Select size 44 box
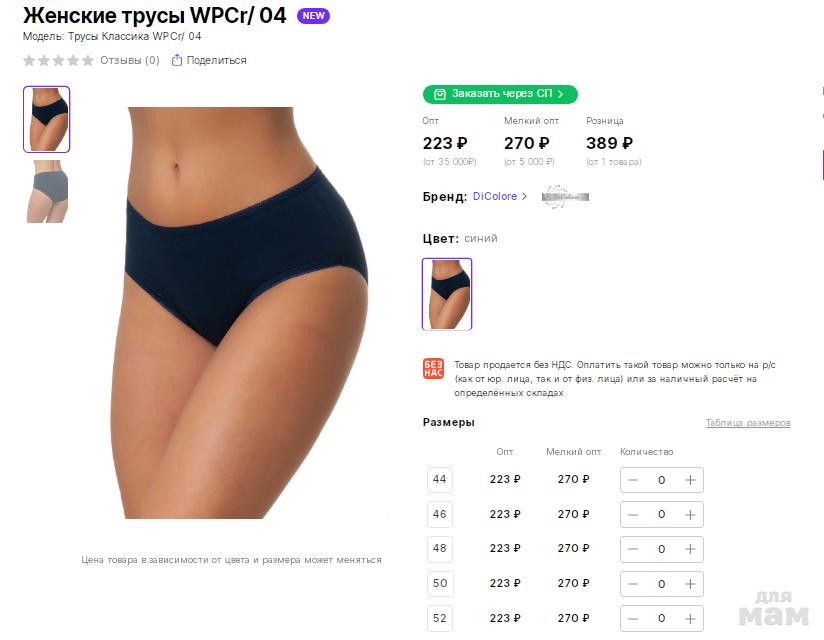The width and height of the screenshot is (824, 640). pos(440,479)
